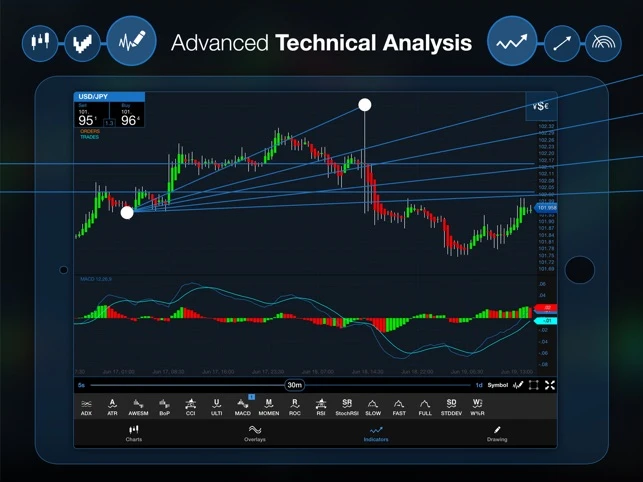Set the timeframe to 1d
Viewport: 643px width, 482px height.
point(479,385)
